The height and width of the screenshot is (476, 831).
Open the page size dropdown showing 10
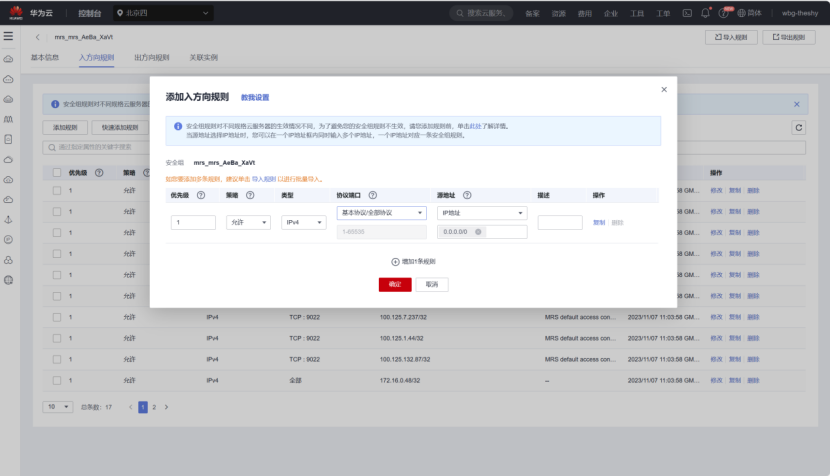(x=58, y=407)
